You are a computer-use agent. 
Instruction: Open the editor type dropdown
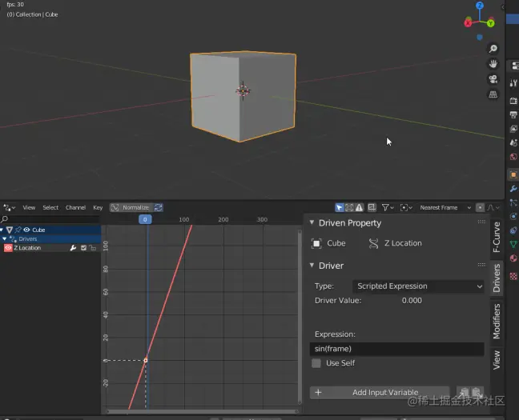(9, 207)
